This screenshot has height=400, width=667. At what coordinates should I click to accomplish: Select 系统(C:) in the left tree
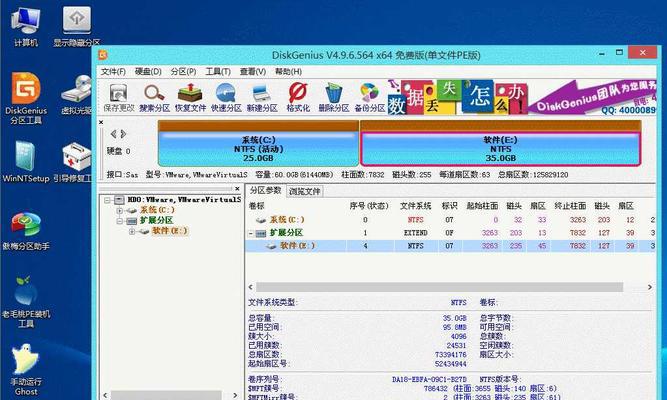[x=157, y=210]
